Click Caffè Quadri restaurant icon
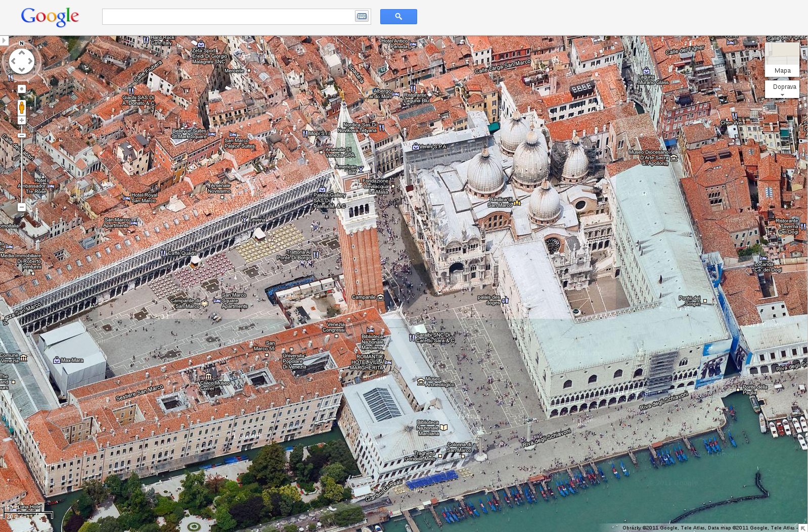Image resolution: width=808 pixels, height=532 pixels. click(163, 253)
